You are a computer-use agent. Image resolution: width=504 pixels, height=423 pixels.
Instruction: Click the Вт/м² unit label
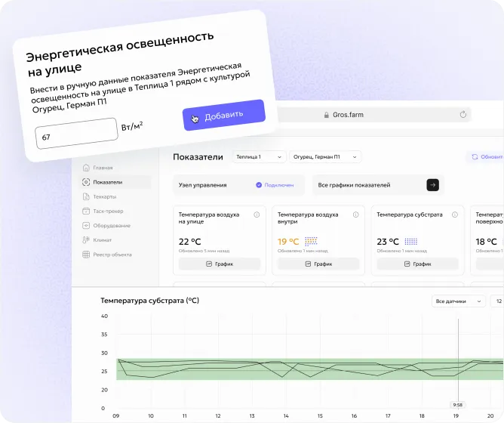pyautogui.click(x=132, y=126)
